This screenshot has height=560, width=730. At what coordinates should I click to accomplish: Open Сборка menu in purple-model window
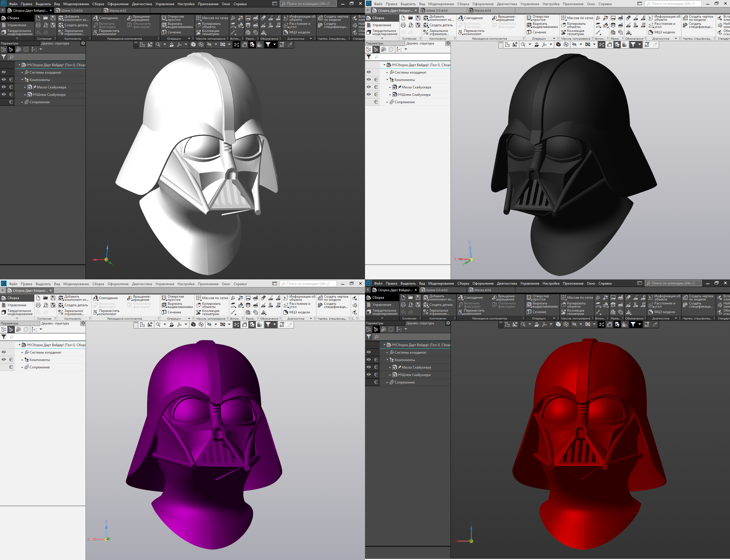[x=98, y=284]
